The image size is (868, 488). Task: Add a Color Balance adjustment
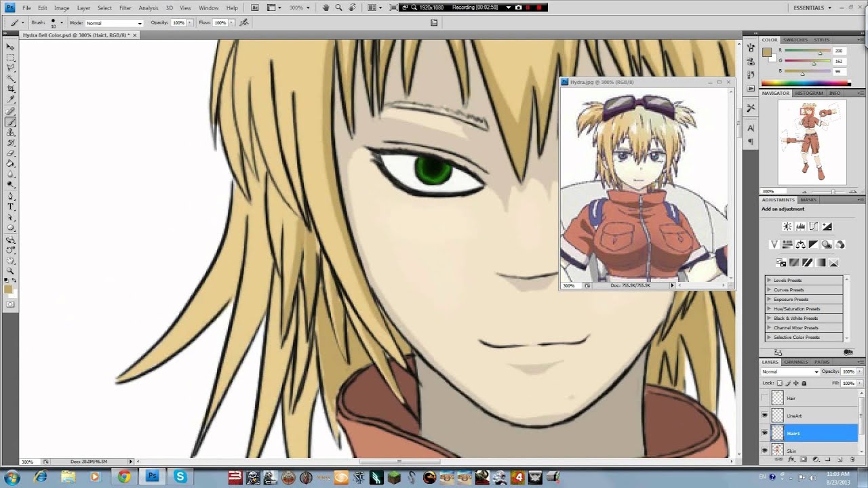coord(801,244)
